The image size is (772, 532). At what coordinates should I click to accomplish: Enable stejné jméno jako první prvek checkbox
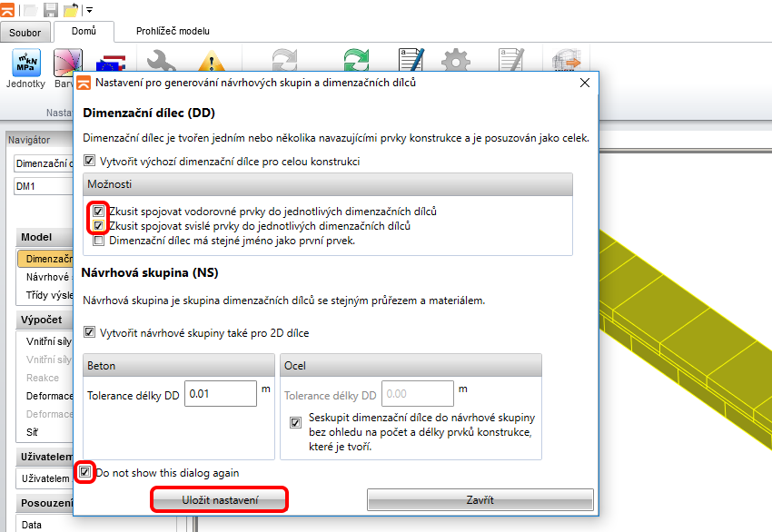pyautogui.click(x=98, y=241)
